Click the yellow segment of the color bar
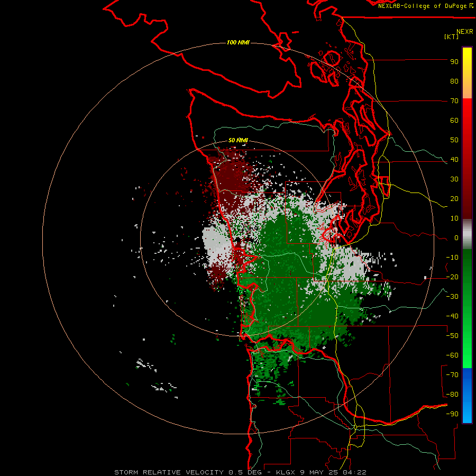The height and width of the screenshot is (476, 476). 467,73
